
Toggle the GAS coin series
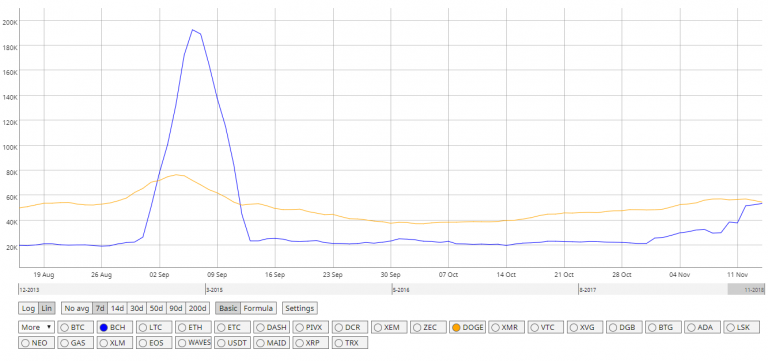[x=75, y=343]
